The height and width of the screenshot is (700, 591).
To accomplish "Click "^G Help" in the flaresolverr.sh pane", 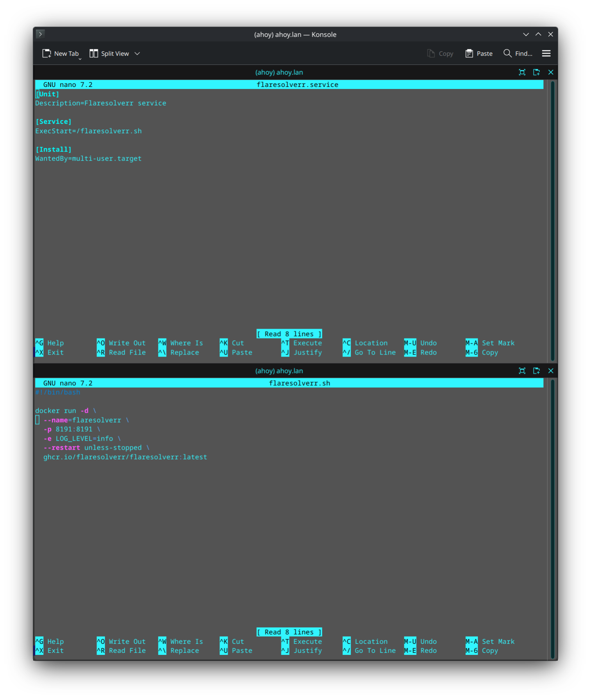I will coord(50,642).
